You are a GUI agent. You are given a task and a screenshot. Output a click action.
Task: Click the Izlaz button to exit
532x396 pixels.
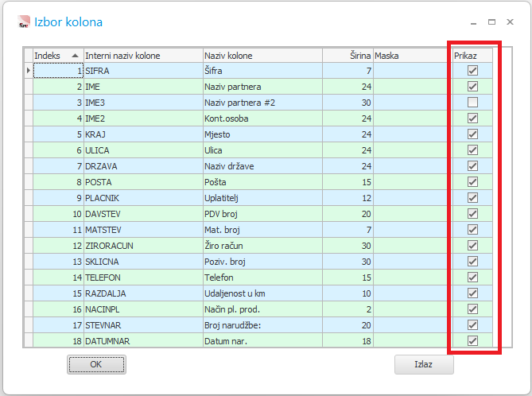424,364
